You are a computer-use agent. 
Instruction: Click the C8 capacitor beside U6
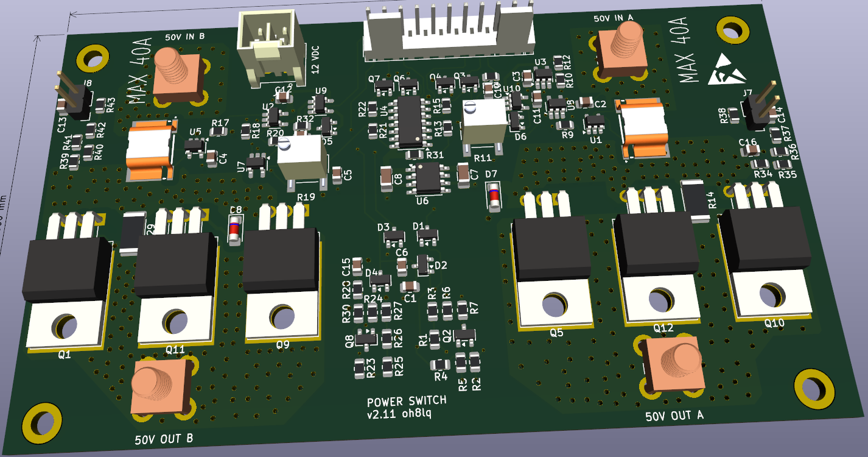coord(387,178)
